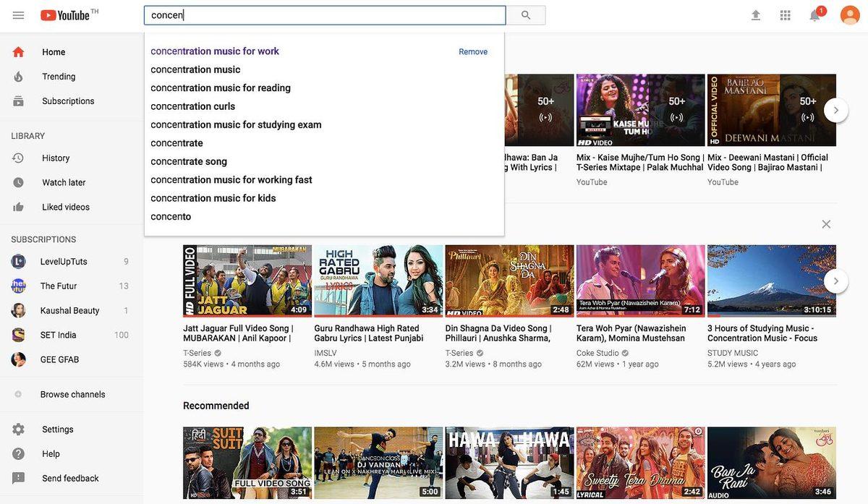868x504 pixels.
Task: Open the T-Series channel under Jatt Jaguar
Action: (x=197, y=354)
